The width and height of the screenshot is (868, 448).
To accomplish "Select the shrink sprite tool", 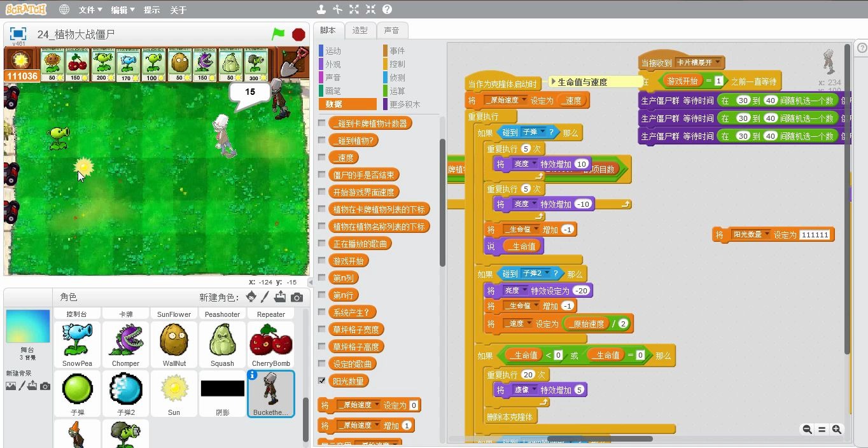I will tap(370, 9).
